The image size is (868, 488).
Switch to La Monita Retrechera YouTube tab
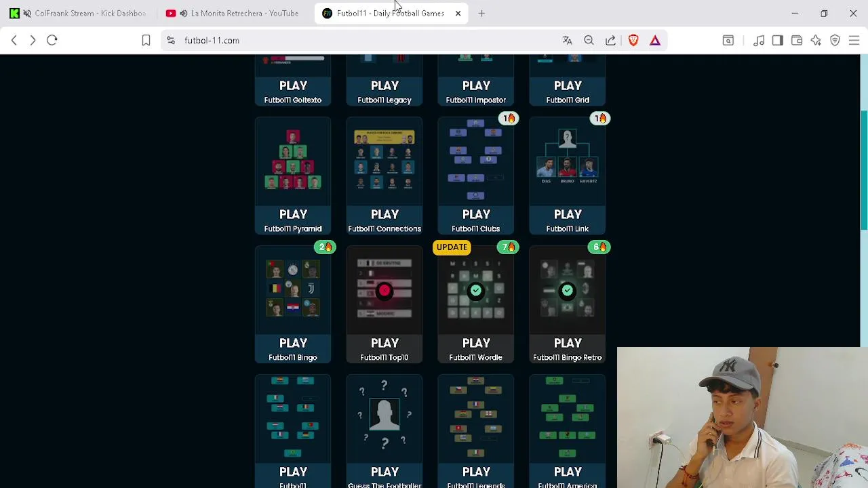click(237, 14)
